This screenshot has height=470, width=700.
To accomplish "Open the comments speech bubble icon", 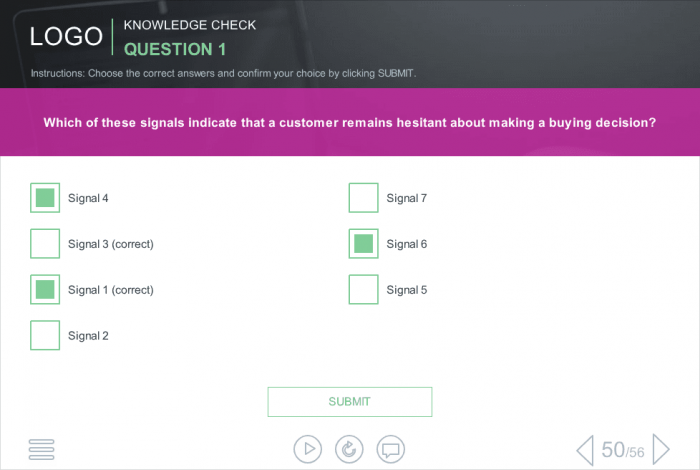I will click(x=391, y=449).
